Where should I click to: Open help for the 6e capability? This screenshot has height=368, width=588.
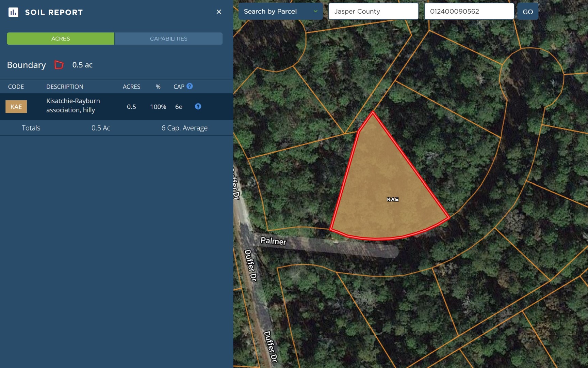click(x=198, y=107)
